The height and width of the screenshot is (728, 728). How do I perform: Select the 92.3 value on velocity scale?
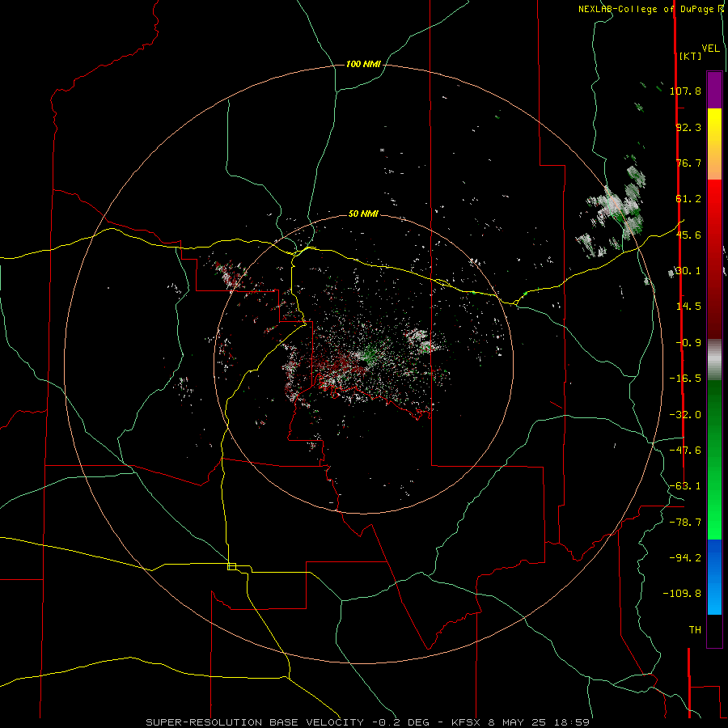688,127
